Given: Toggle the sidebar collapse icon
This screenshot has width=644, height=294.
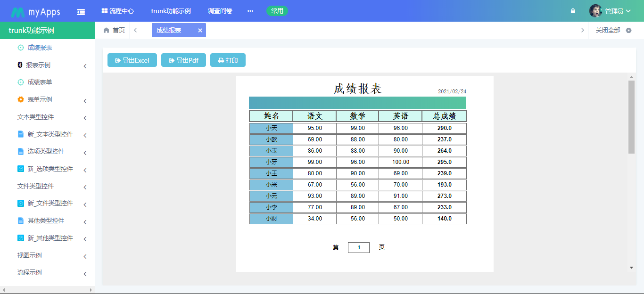Looking at the screenshot, I should point(81,11).
